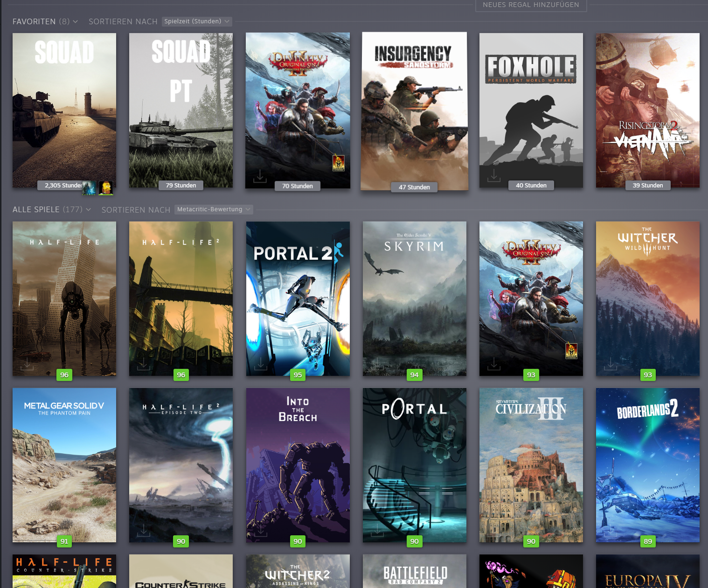Open Rising Storm 2 Vietnam cover

(x=648, y=111)
